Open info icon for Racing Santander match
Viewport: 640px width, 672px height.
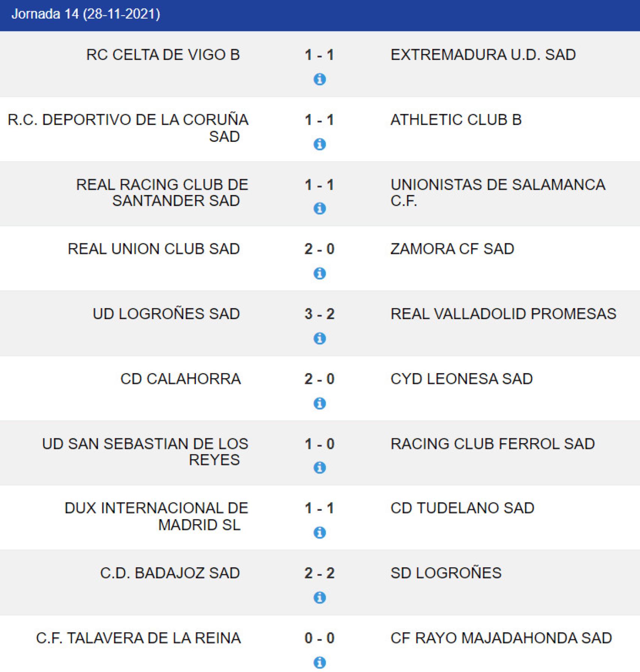coord(319,208)
